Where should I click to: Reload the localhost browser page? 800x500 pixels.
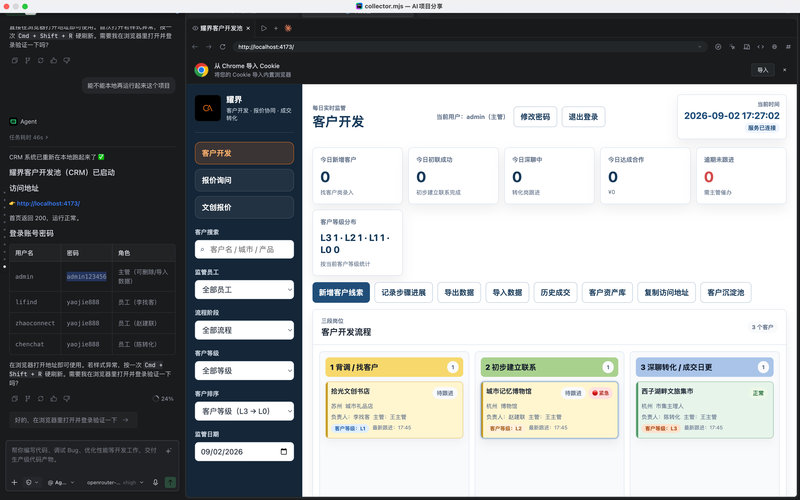click(222, 47)
